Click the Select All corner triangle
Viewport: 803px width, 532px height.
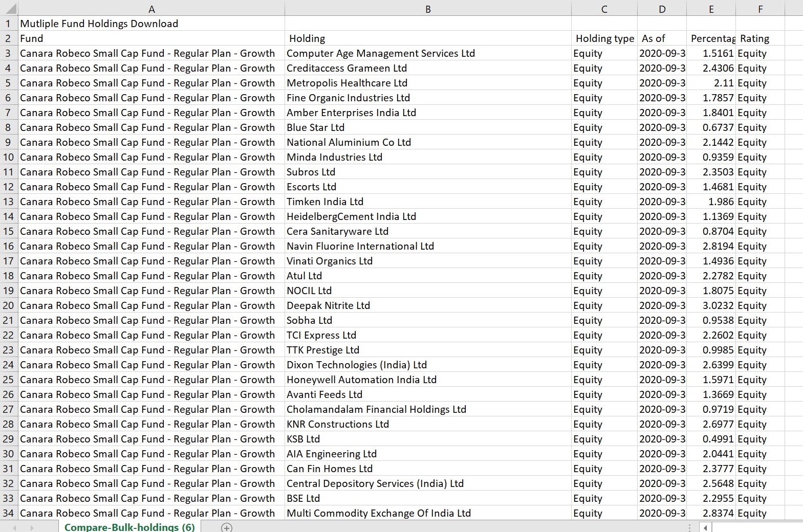coord(9,9)
